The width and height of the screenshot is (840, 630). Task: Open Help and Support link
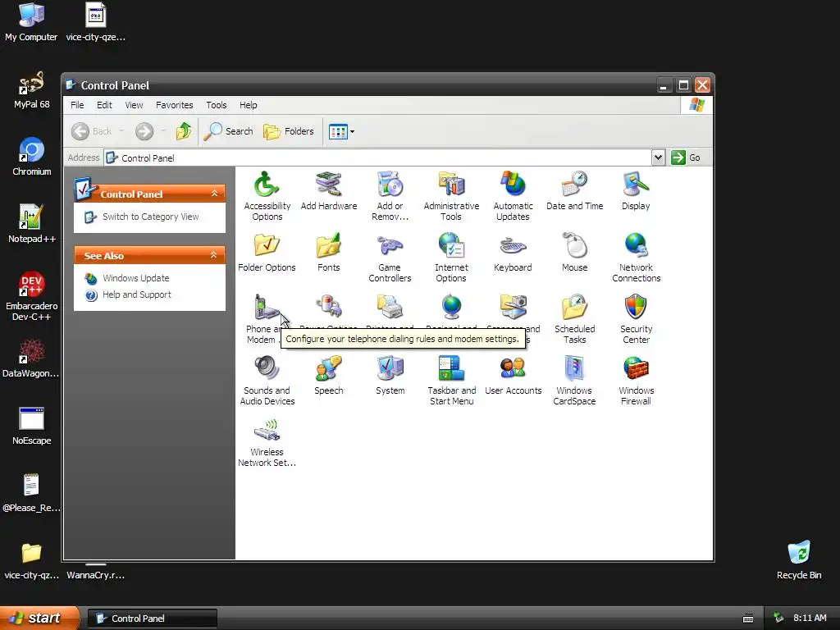point(137,294)
